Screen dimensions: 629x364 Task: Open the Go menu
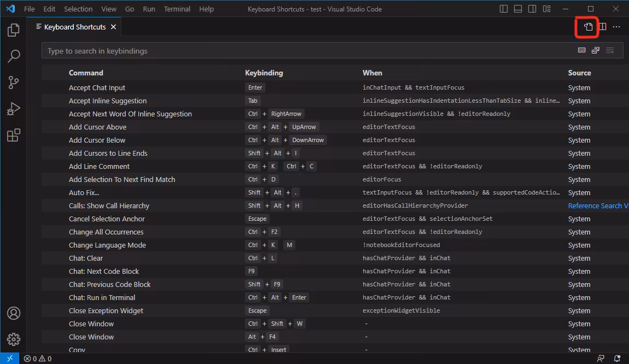[x=130, y=9]
